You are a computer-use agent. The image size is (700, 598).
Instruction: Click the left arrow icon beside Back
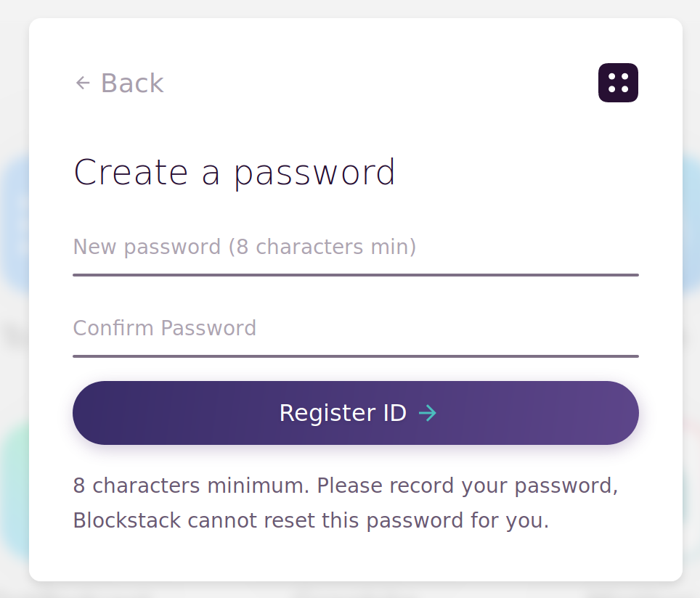pos(83,83)
